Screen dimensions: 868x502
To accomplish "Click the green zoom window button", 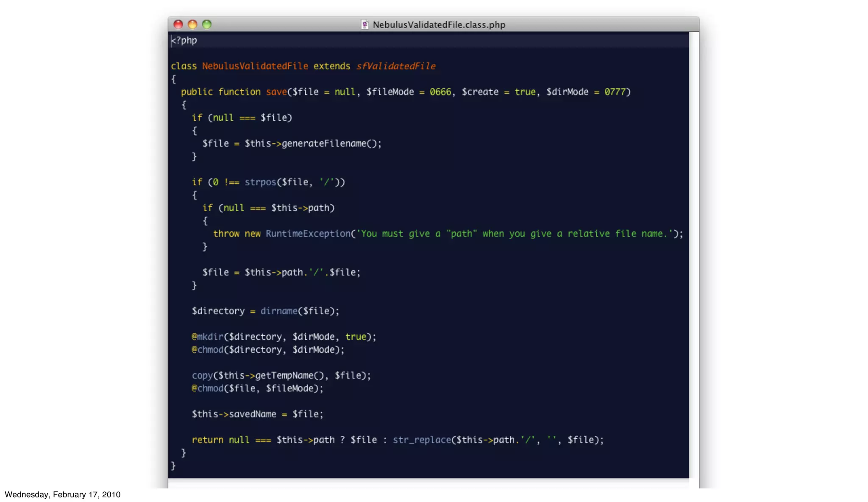I will pyautogui.click(x=207, y=25).
